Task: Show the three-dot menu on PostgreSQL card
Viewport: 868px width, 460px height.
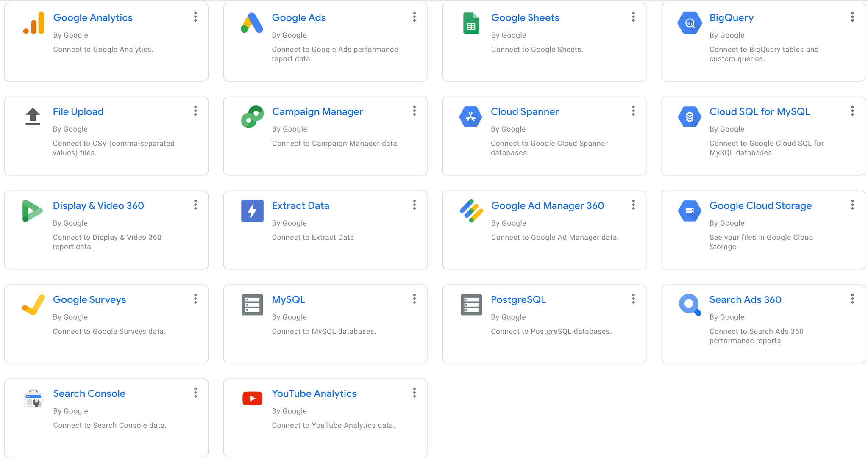Action: (633, 299)
